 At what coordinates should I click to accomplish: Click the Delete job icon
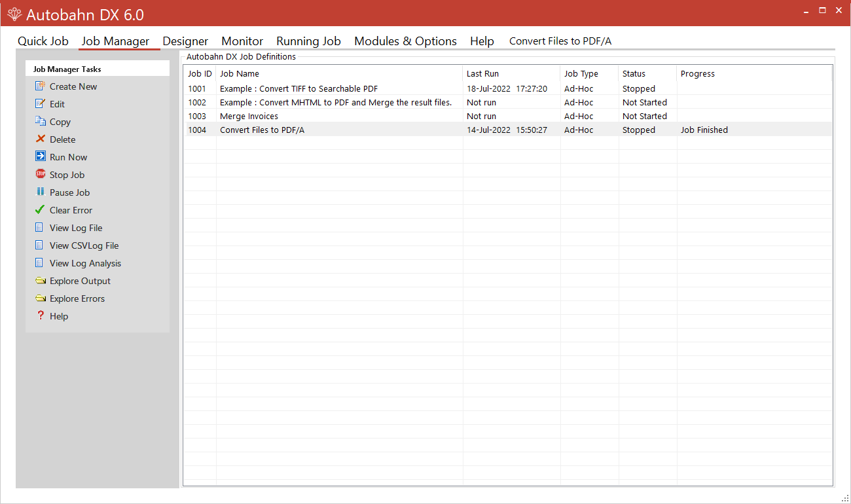pyautogui.click(x=41, y=139)
